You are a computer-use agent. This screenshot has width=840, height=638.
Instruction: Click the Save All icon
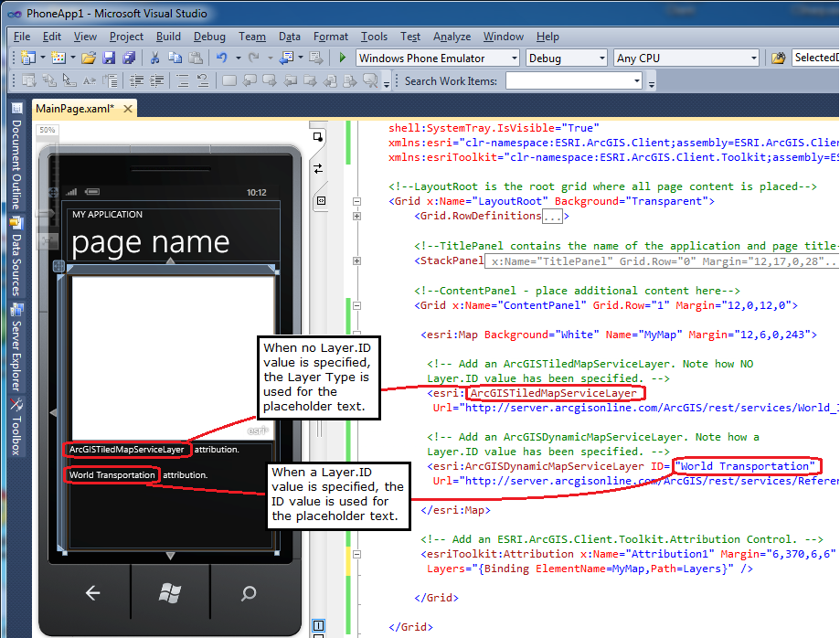pos(129,58)
